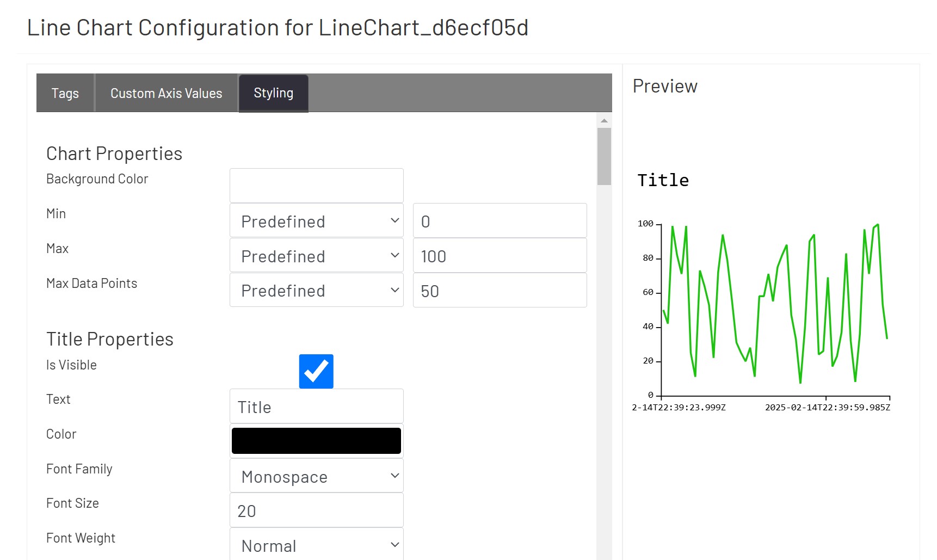Open the Max value type dropdown

[316, 255]
